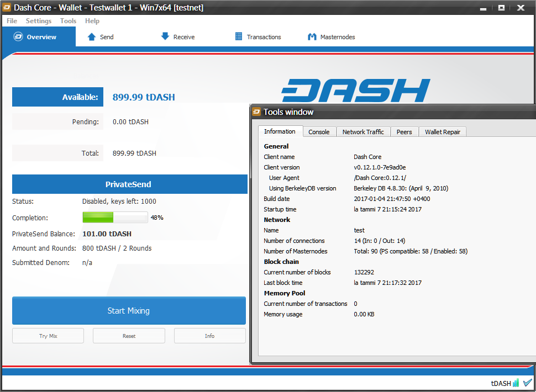Click the Try Mix button
536x392 pixels.
48,336
